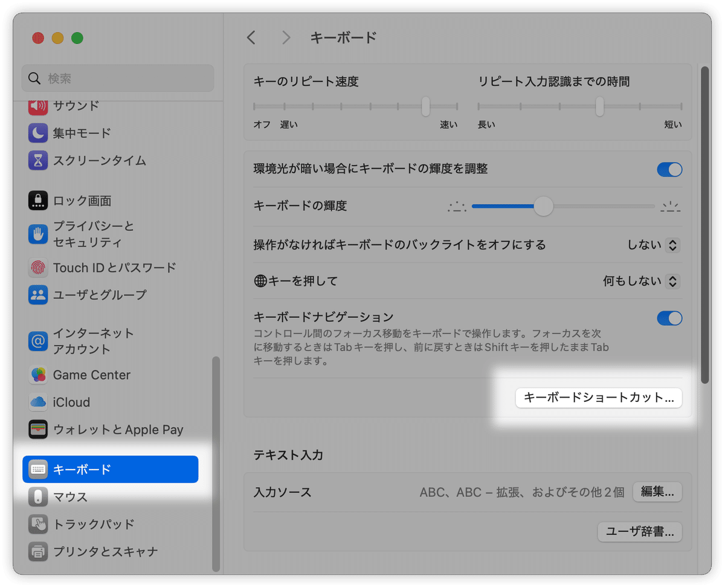
Task: Open プリンタとスキャナ settings
Action: [37, 551]
